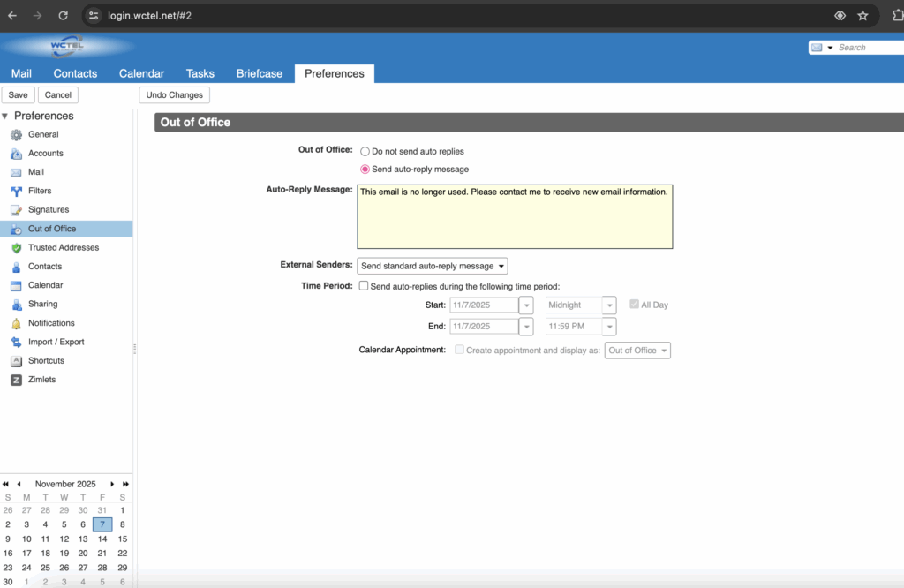
Task: Enable auto-replies during time period checkbox
Action: 364,286
